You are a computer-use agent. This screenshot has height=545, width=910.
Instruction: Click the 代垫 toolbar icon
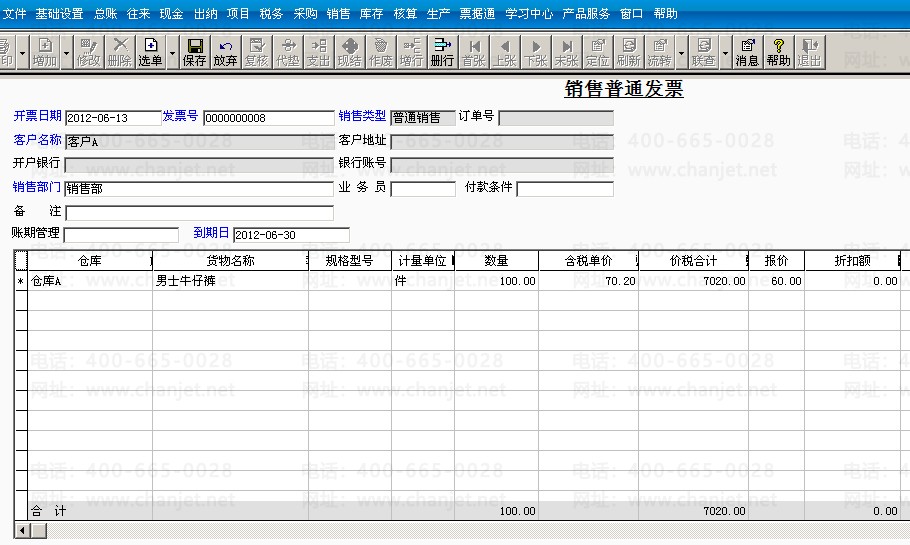(287, 52)
